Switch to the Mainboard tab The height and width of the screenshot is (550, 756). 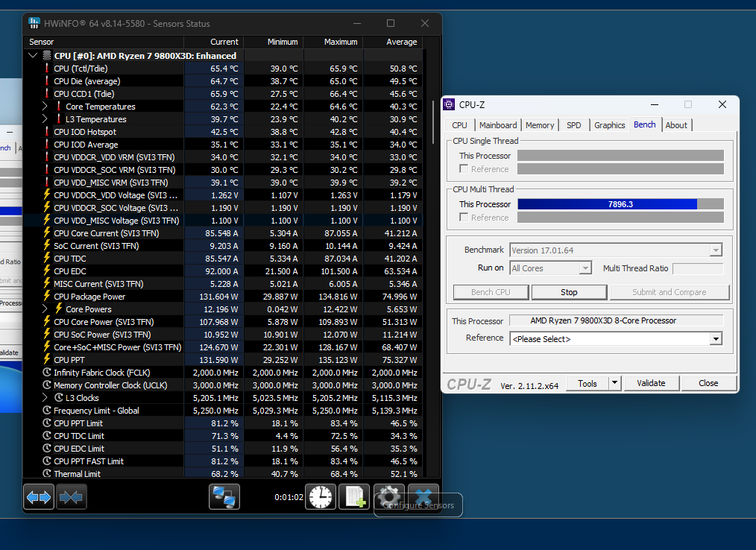pyautogui.click(x=498, y=125)
